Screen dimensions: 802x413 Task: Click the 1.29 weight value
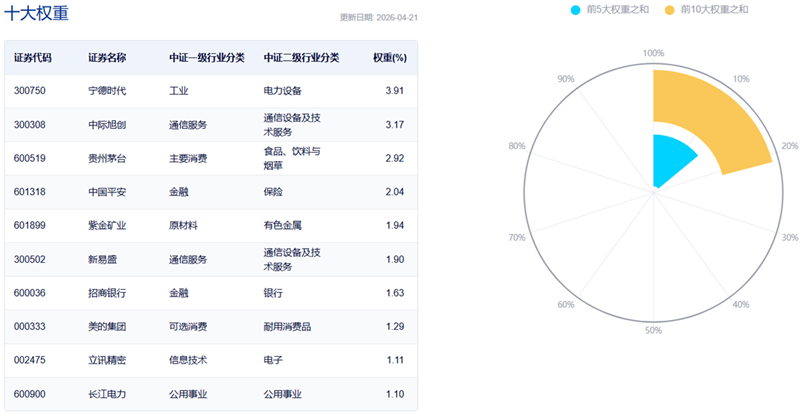pos(395,326)
